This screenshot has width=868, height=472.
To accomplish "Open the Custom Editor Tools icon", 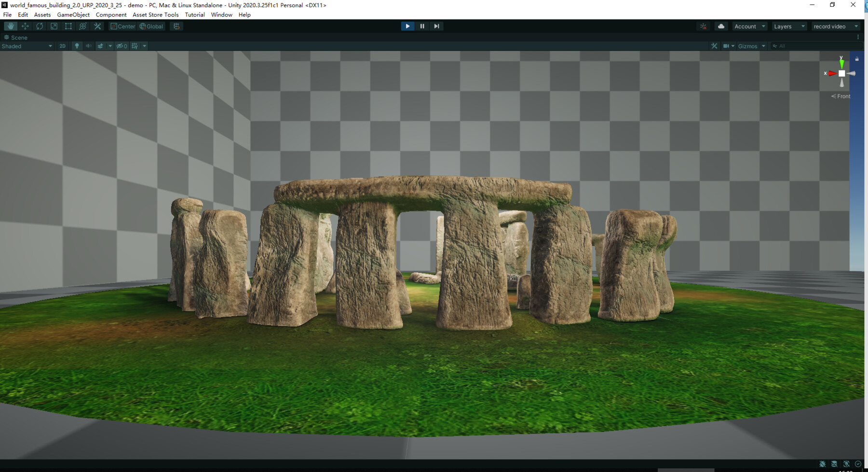I will (97, 26).
